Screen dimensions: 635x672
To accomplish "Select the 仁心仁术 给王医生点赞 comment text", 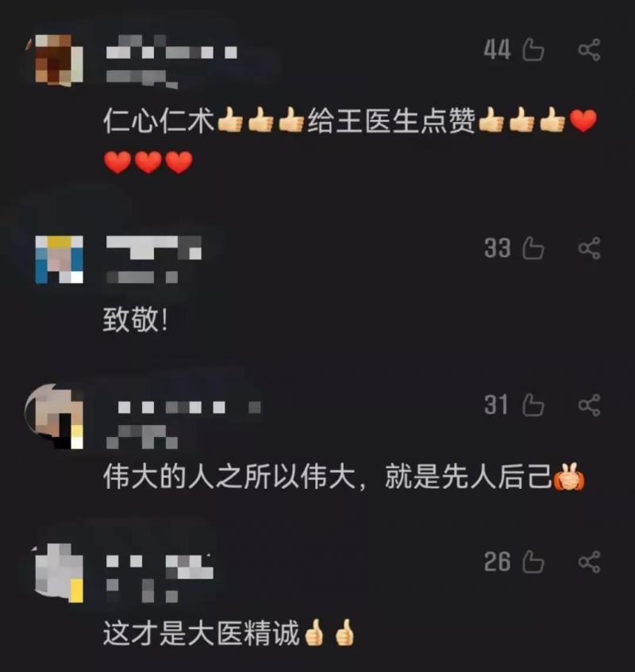I will pyautogui.click(x=350, y=141).
